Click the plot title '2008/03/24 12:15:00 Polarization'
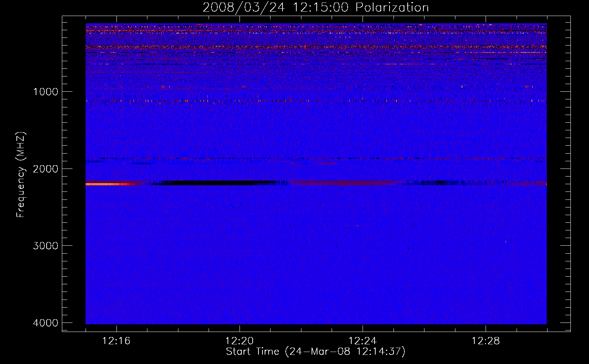Image resolution: width=589 pixels, height=364 pixels. [x=316, y=7]
